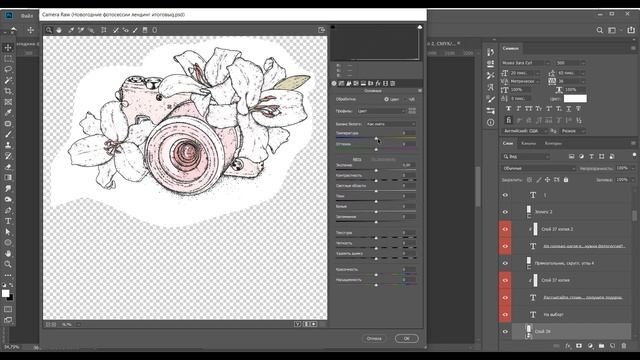Open Photoshop search magnifier at top right
The width and height of the screenshot is (640, 360).
600,30
